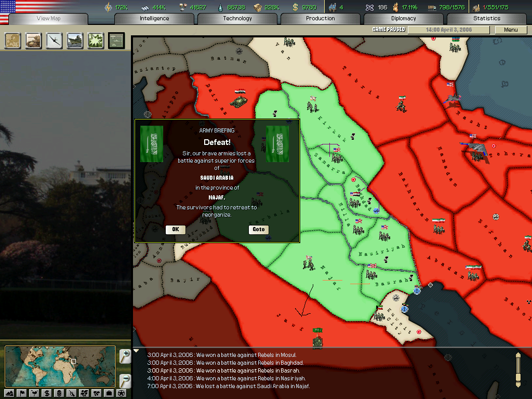532x399 pixels.
Task: Open the Statistics tab
Action: pyautogui.click(x=487, y=18)
